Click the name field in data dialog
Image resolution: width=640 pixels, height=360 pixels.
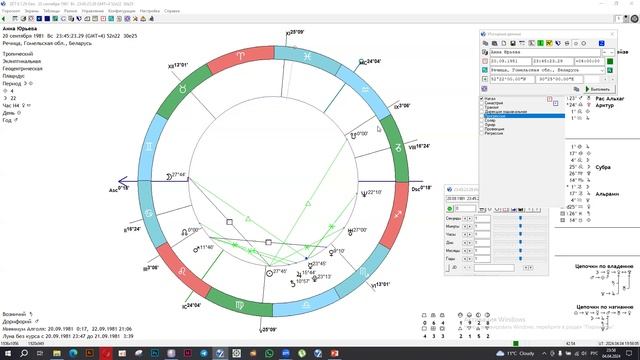[x=545, y=52]
